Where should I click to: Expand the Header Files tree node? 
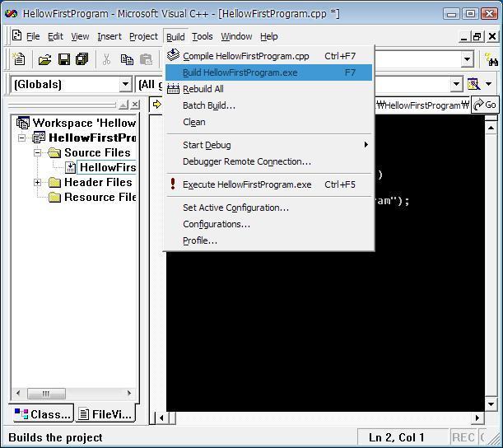[x=38, y=182]
